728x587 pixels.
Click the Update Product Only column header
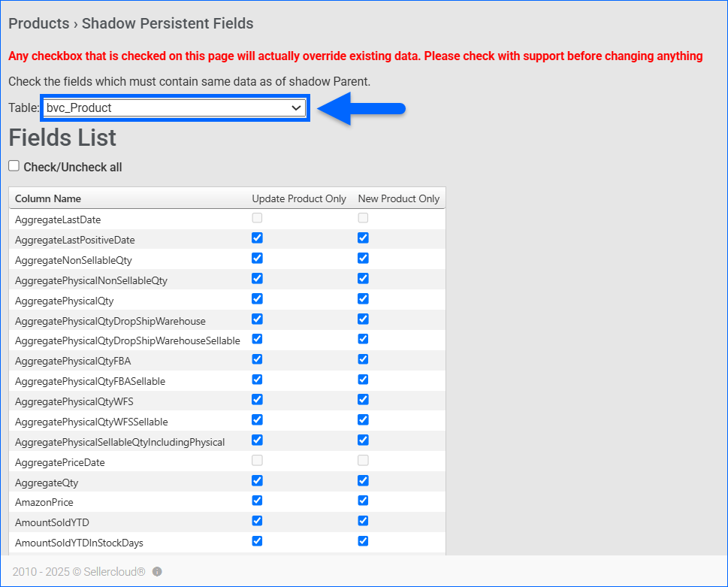(x=299, y=198)
